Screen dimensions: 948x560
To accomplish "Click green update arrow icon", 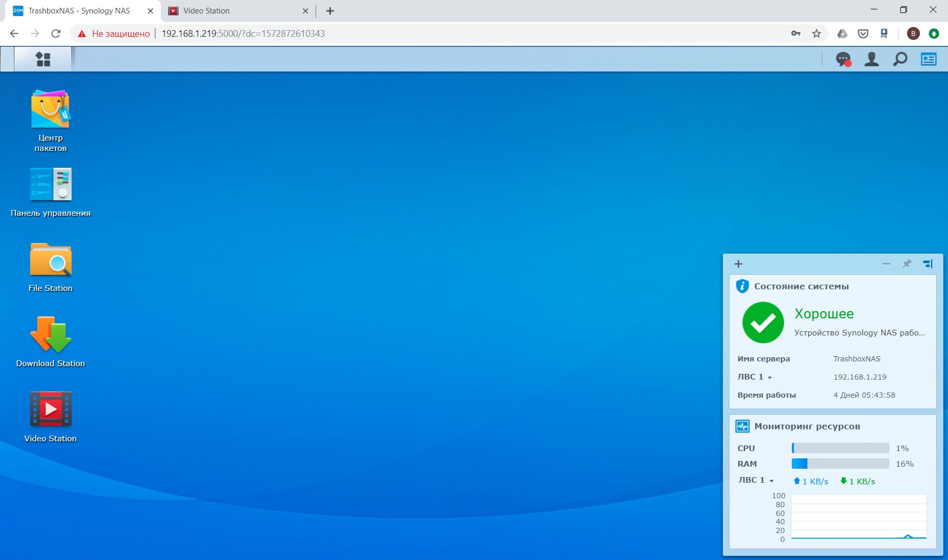I will tap(934, 34).
